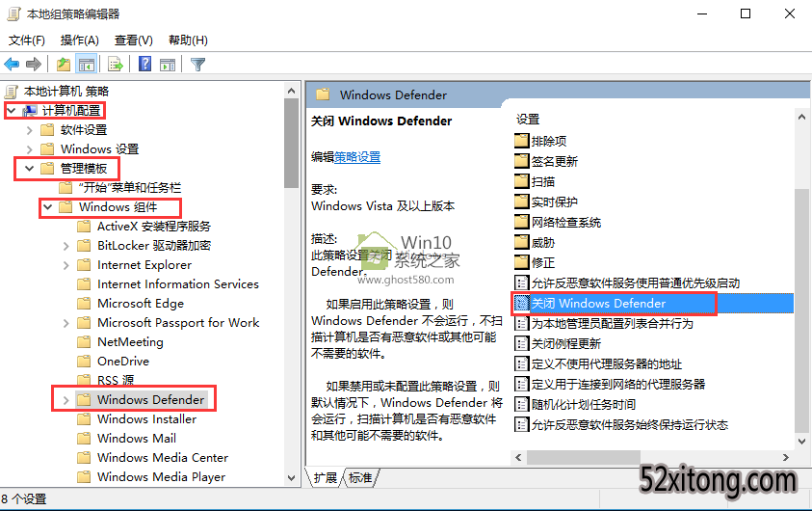Expand the BitLocker 驱动器加密 node
This screenshot has height=511, width=812.
[x=65, y=246]
